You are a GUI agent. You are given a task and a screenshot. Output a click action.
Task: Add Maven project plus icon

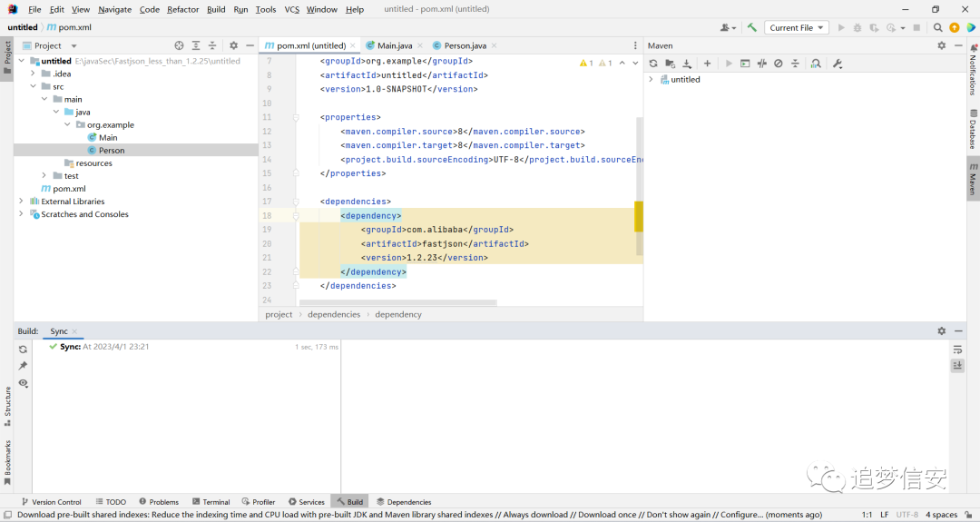[707, 64]
